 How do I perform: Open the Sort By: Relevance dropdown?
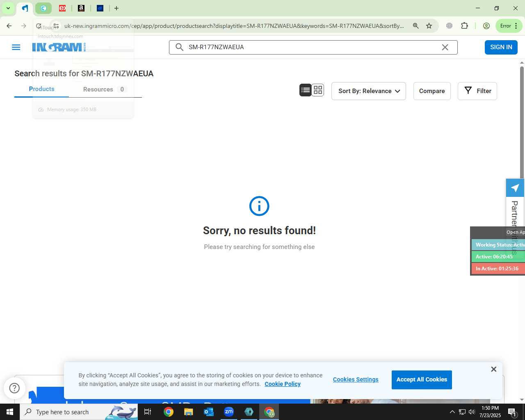(369, 91)
